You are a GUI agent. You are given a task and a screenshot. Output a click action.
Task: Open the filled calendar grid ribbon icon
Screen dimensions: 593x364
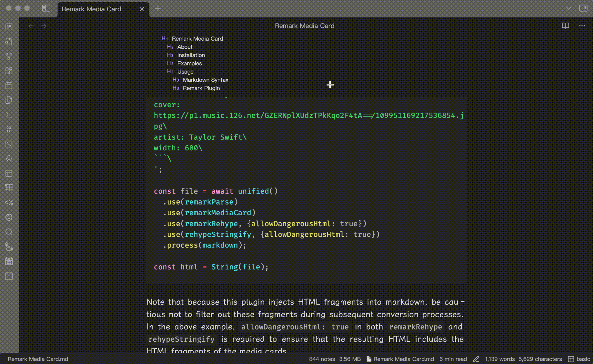point(9,261)
